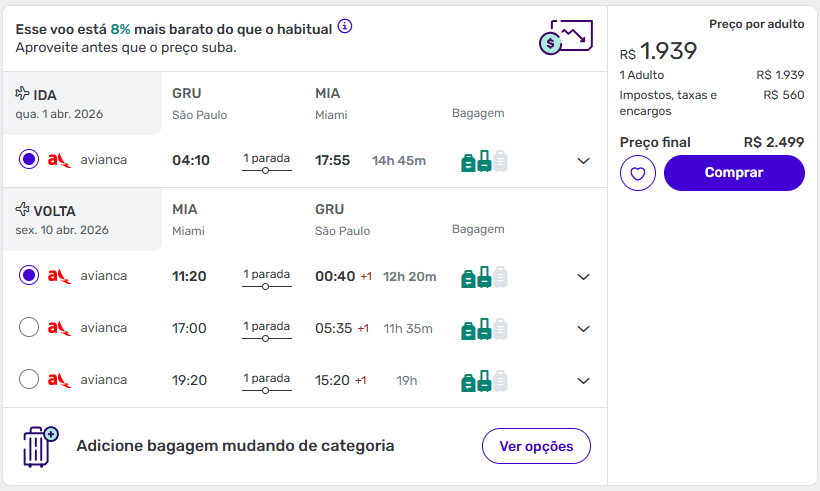Expand the 17:00 return flight details
Viewport: 820px width, 491px height.
tap(584, 329)
